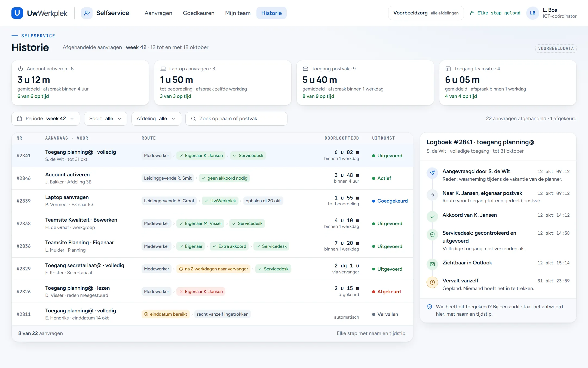Select request row #2826 Toegang planning@ lezen

212,291
